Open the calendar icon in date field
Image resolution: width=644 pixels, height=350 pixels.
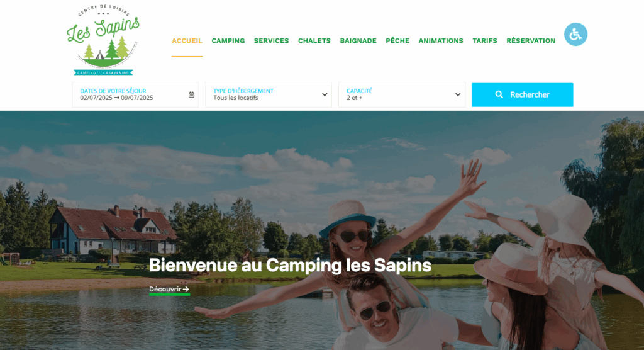pos(191,94)
